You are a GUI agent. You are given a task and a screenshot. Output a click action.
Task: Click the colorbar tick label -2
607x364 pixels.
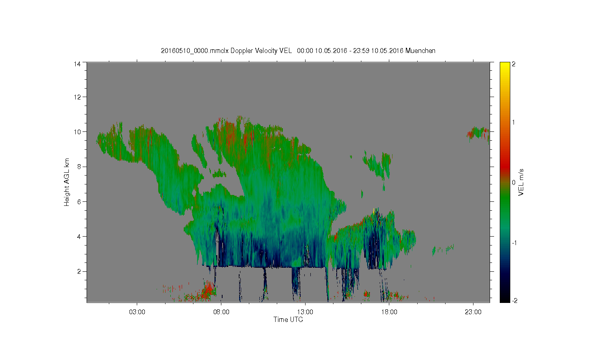(x=515, y=301)
